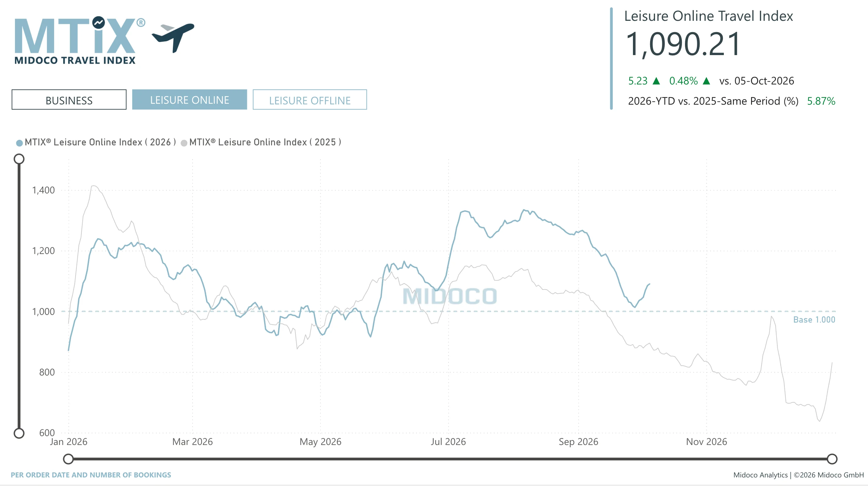Viewport: 868px width, 486px height.
Task: Click the 600 y-axis label
Action: [x=47, y=433]
